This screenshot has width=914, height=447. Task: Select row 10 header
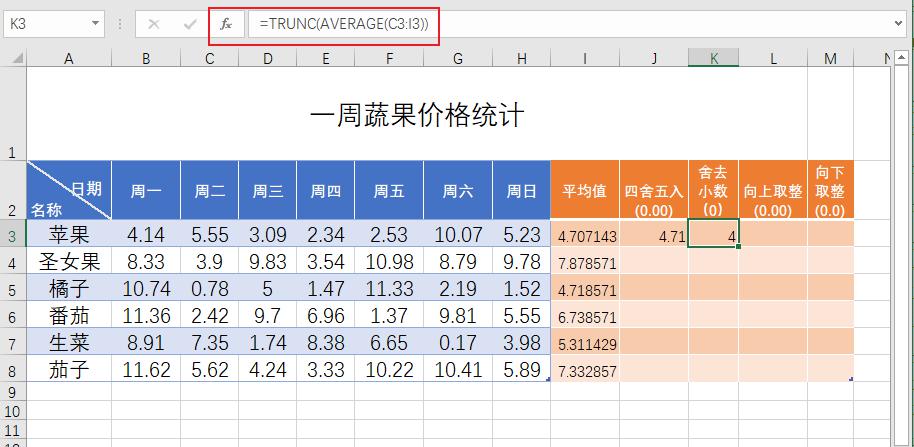[x=13, y=411]
